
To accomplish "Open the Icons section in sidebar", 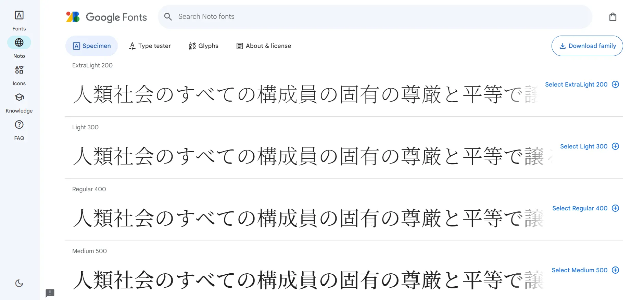I will click(19, 75).
